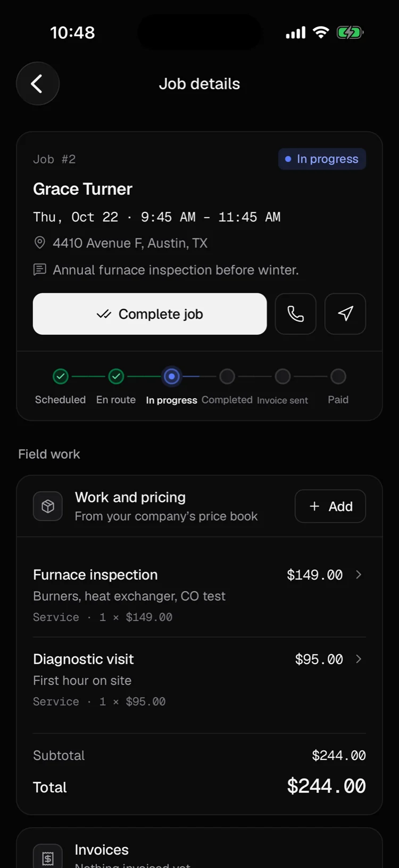Tap the location pin icon by address
The height and width of the screenshot is (868, 399).
(x=40, y=243)
